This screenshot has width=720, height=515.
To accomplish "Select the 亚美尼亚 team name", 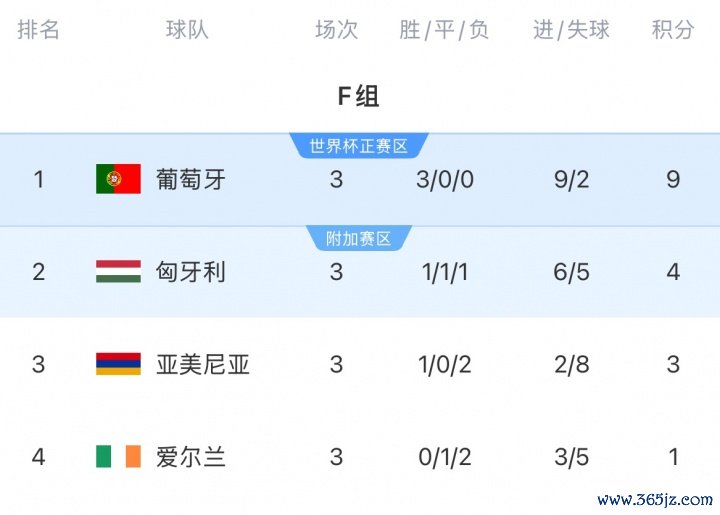I will tap(203, 364).
